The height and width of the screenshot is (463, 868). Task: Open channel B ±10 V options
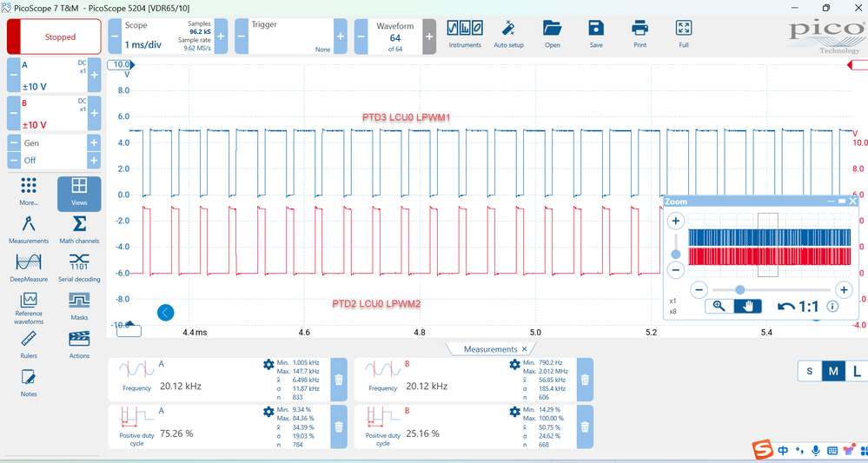(54, 113)
